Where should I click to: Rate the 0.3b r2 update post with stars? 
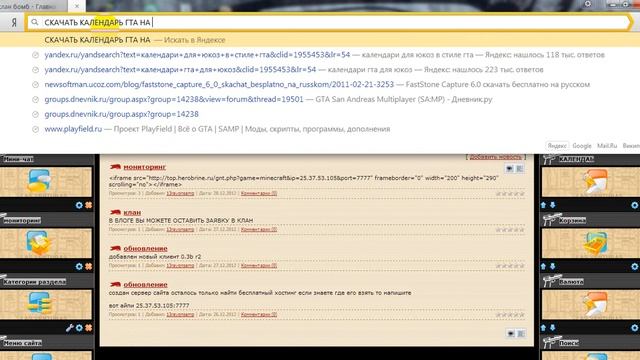510,266
